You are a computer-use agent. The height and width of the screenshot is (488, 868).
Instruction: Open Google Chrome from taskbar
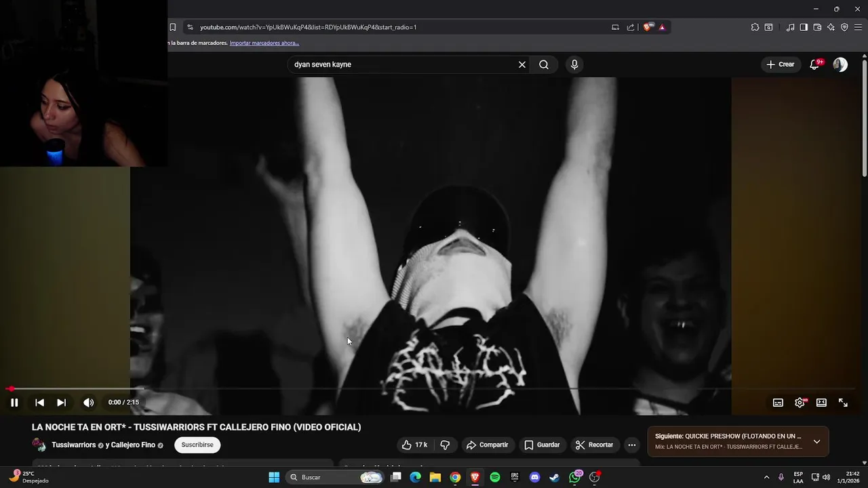coord(455,477)
